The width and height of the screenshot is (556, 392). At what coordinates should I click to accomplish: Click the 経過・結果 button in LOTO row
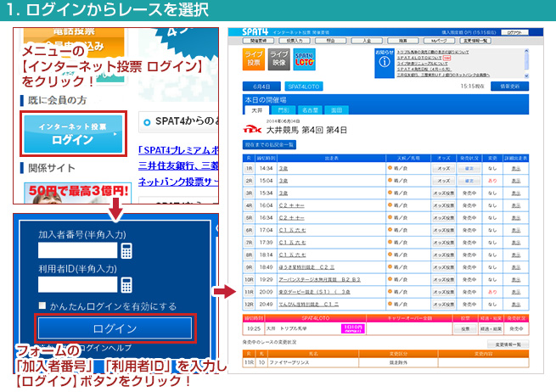491,329
